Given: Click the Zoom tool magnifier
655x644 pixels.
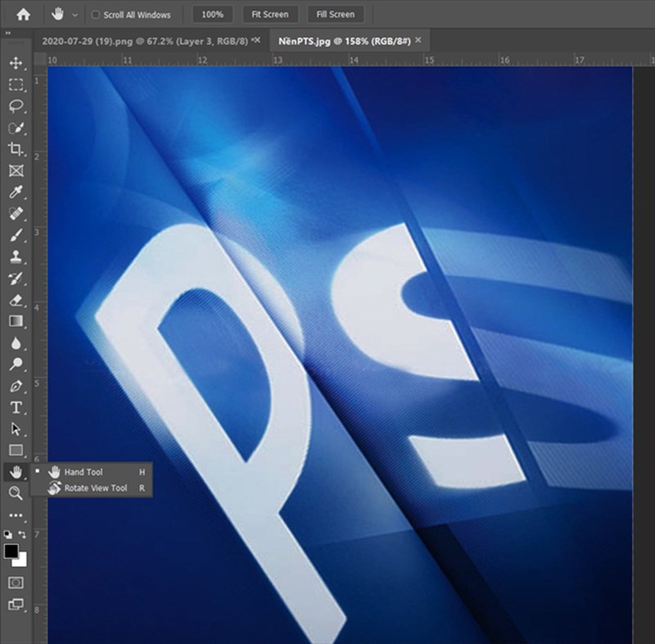Looking at the screenshot, I should coord(16,492).
